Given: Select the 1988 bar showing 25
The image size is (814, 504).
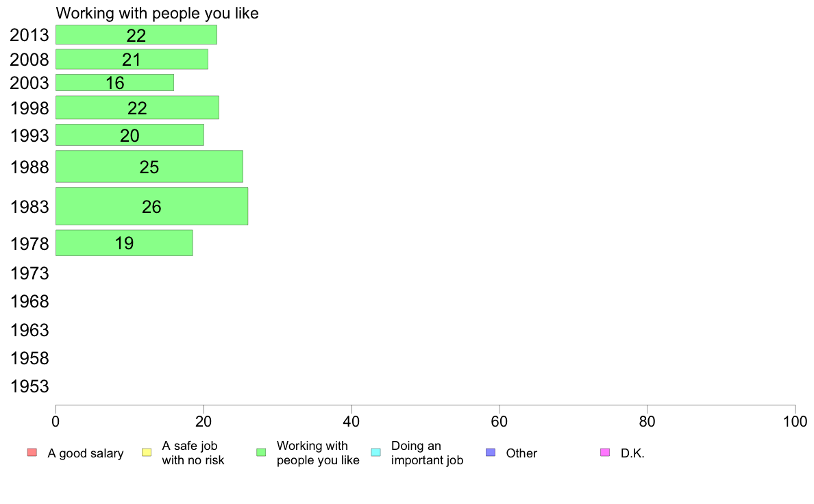Looking at the screenshot, I should click(149, 166).
